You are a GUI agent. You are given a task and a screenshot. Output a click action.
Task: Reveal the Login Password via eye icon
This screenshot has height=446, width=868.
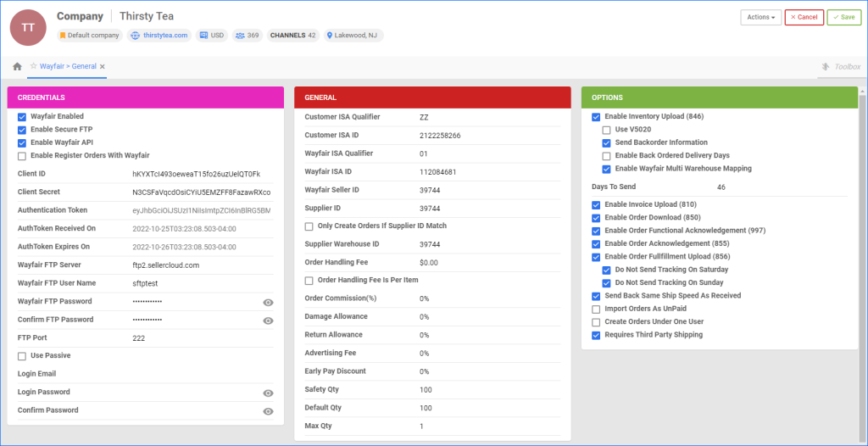point(268,393)
